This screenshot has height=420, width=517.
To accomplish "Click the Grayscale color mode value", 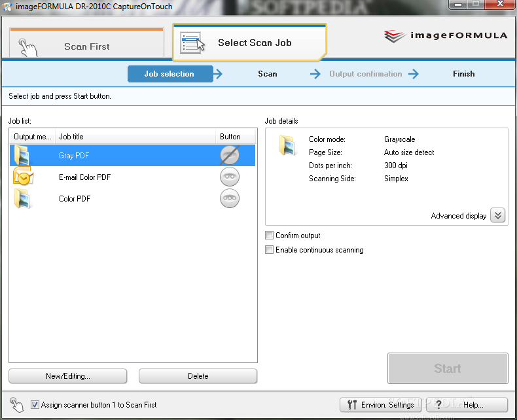I will (x=399, y=139).
